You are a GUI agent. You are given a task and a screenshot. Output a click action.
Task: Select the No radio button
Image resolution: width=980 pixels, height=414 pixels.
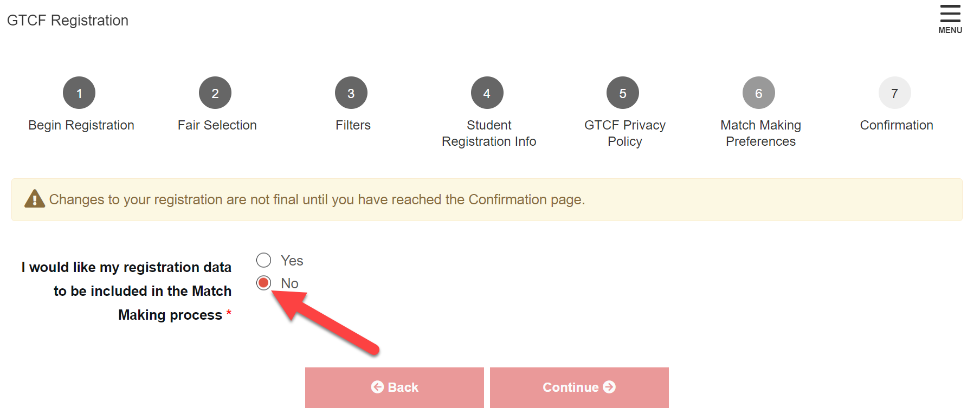(264, 283)
